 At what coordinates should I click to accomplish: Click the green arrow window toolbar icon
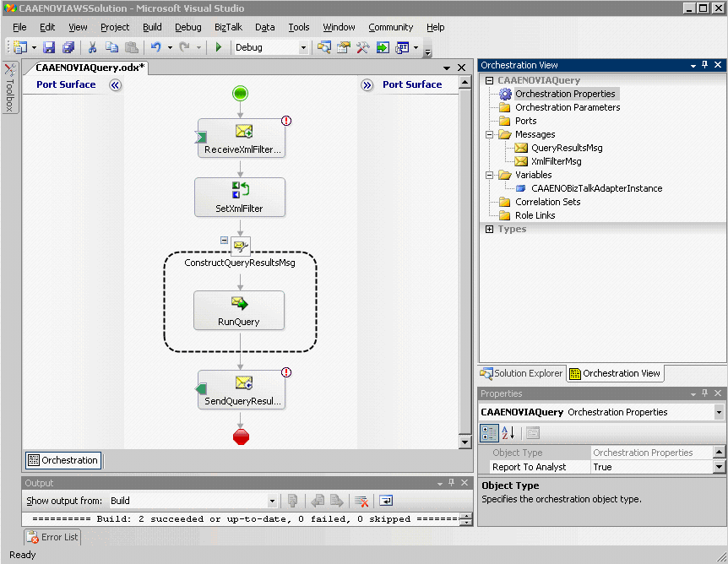(383, 47)
